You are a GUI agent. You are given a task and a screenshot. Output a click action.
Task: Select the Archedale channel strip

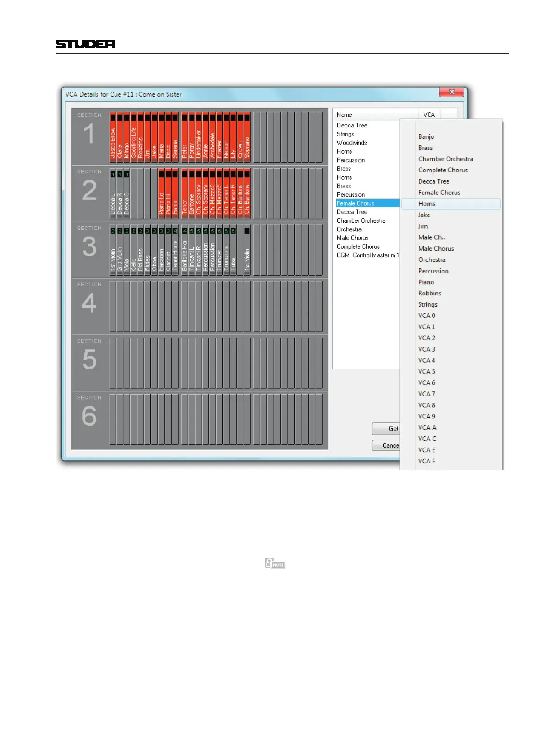[212, 137]
